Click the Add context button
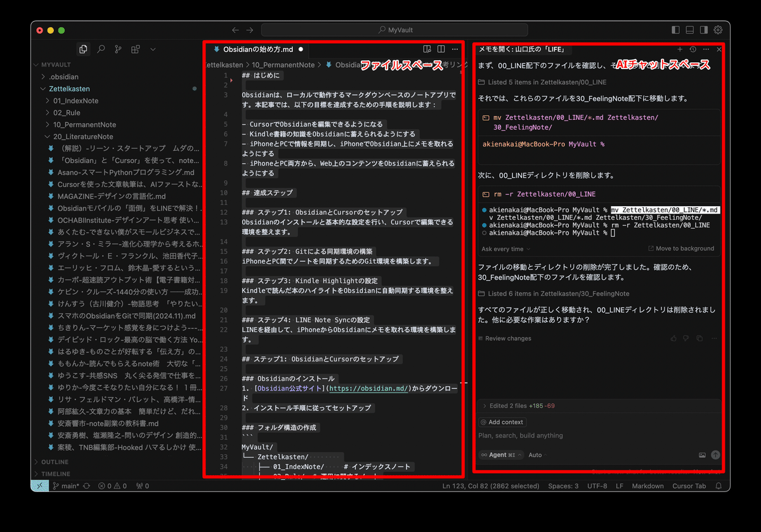 click(503, 422)
